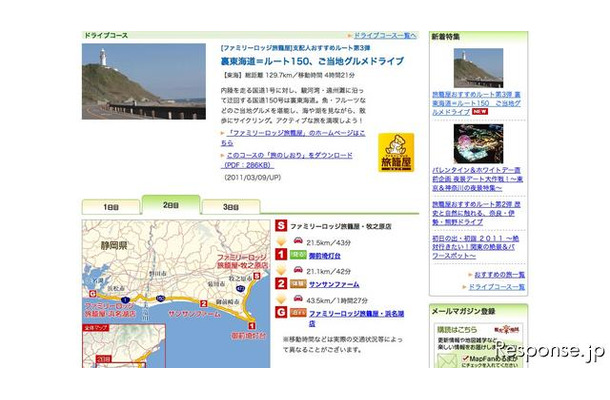The height and width of the screenshot is (400, 610).
Task: Select the 2日目 tab
Action: (x=171, y=205)
